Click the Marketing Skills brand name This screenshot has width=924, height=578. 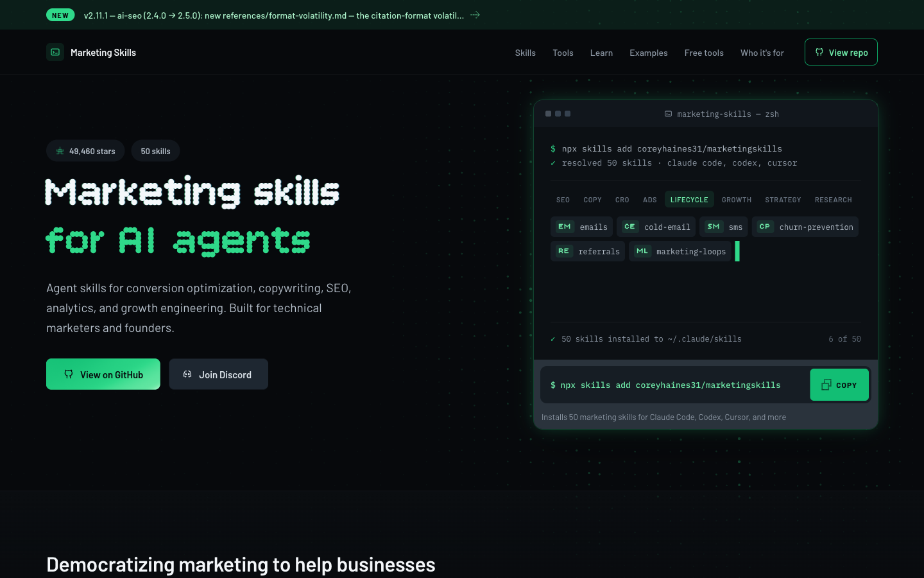(103, 53)
